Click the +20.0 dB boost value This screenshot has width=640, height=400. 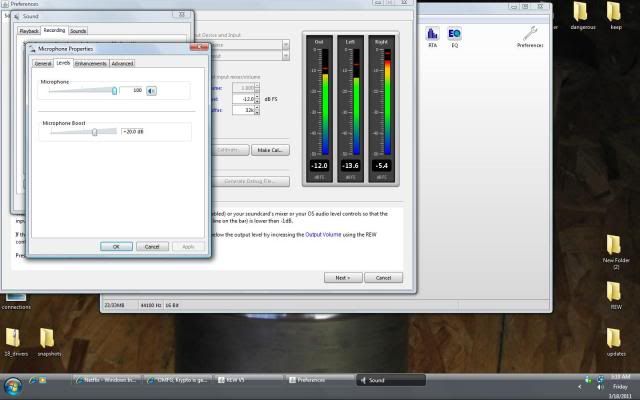pyautogui.click(x=133, y=131)
